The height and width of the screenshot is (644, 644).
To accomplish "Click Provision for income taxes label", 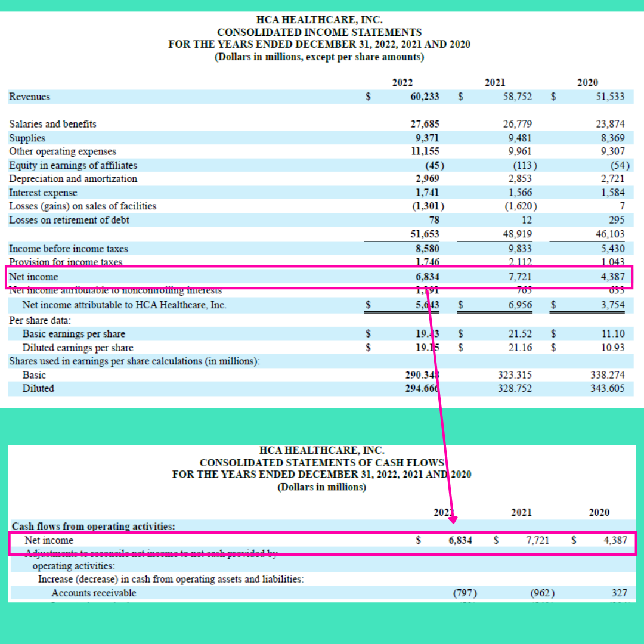I will pyautogui.click(x=66, y=262).
